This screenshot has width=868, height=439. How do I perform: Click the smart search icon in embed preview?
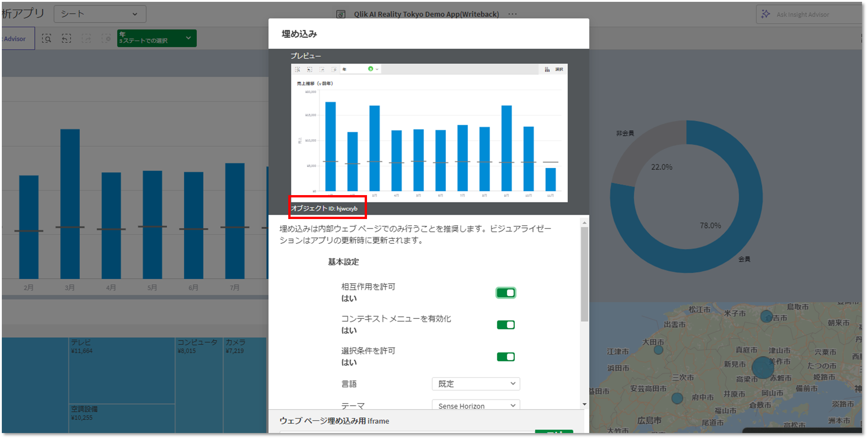(x=297, y=69)
